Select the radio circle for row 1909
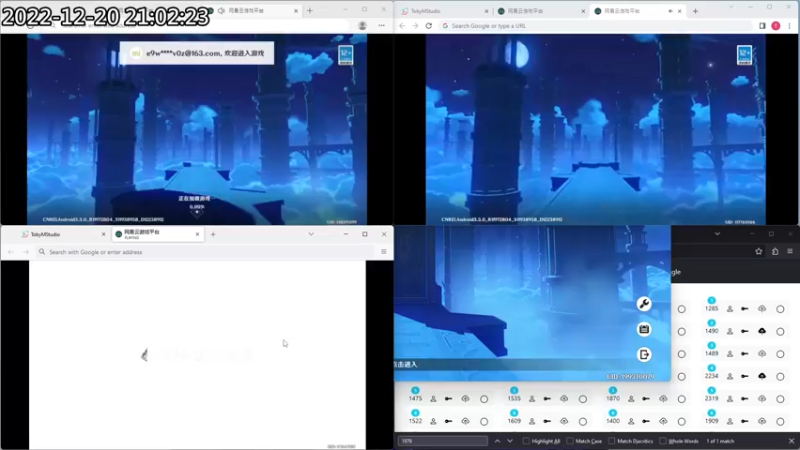This screenshot has width=800, height=450. click(x=780, y=421)
